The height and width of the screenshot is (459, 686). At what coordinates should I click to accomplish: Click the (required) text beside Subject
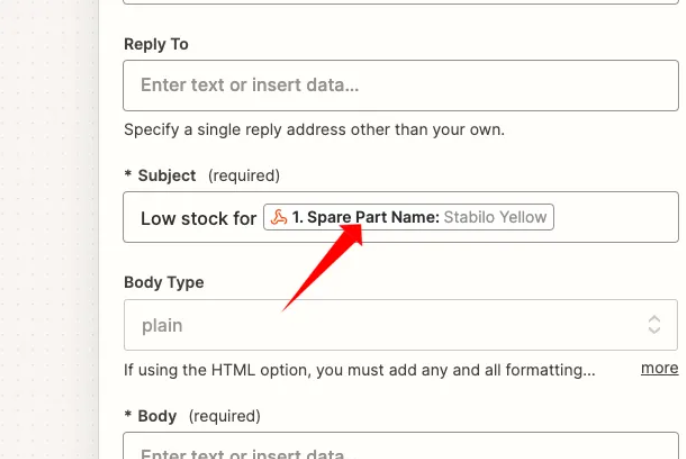click(244, 175)
